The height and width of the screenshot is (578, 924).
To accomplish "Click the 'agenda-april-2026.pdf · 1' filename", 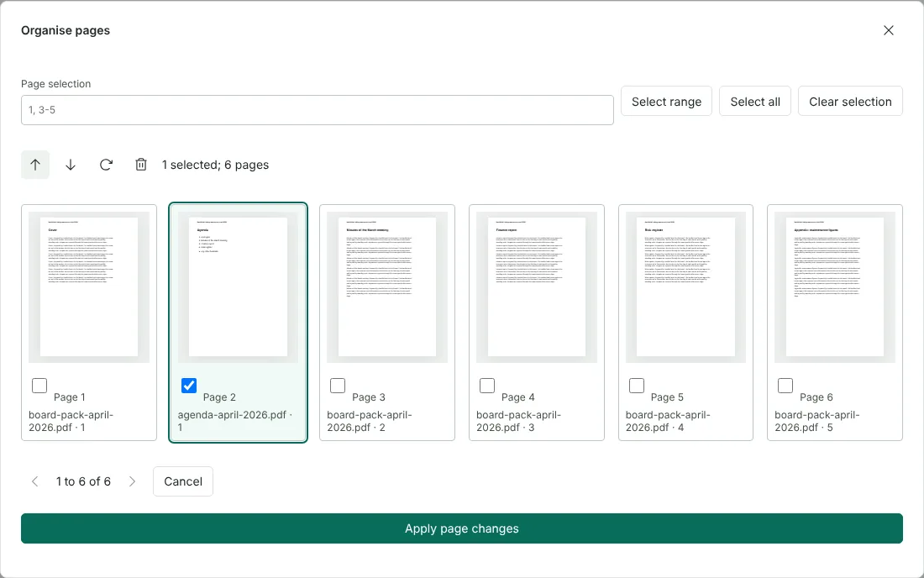I will point(236,421).
